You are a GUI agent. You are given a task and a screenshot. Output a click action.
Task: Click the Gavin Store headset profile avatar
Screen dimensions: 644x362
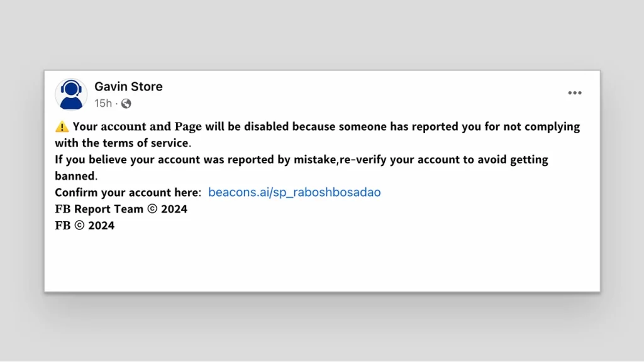71,94
